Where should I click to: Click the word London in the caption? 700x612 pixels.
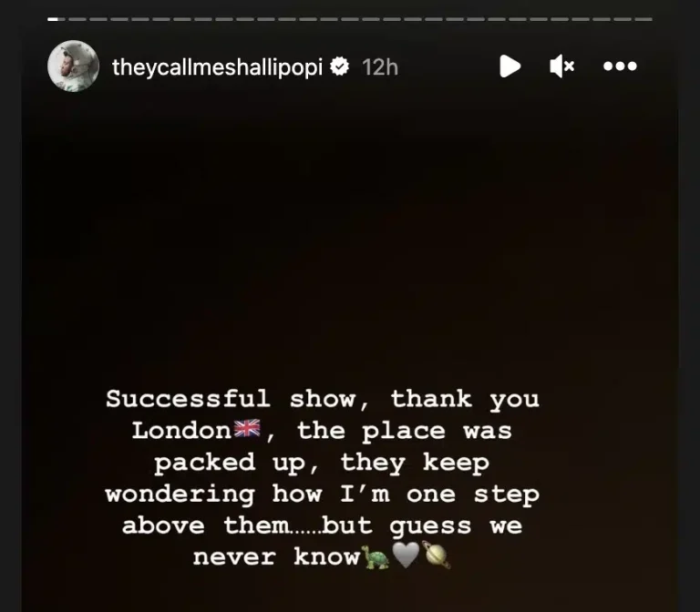coord(182,431)
